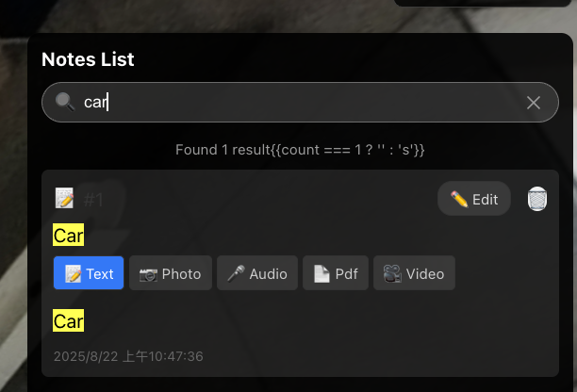Clear the search with the X button
This screenshot has width=577, height=392.
pyautogui.click(x=534, y=103)
